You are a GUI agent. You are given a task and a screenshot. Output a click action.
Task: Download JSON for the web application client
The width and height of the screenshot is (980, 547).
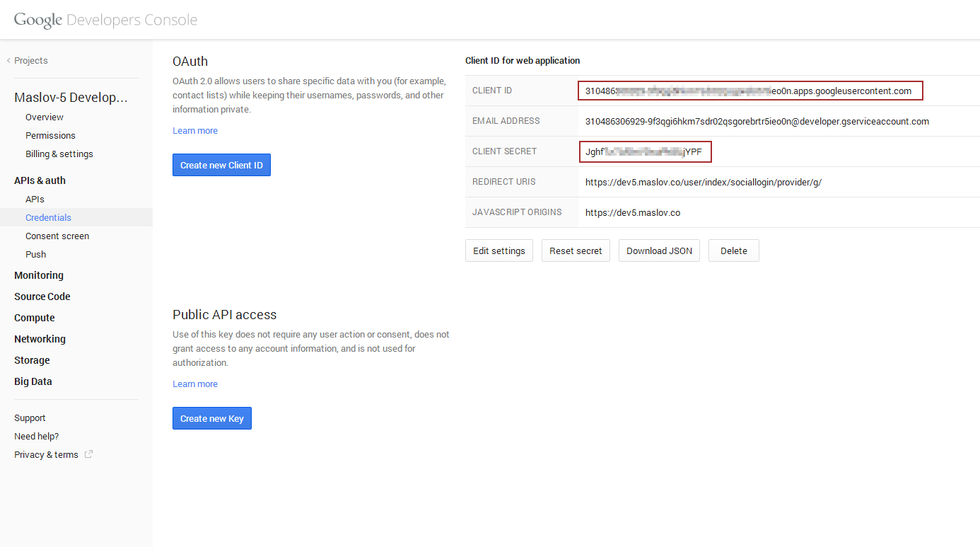[659, 251]
